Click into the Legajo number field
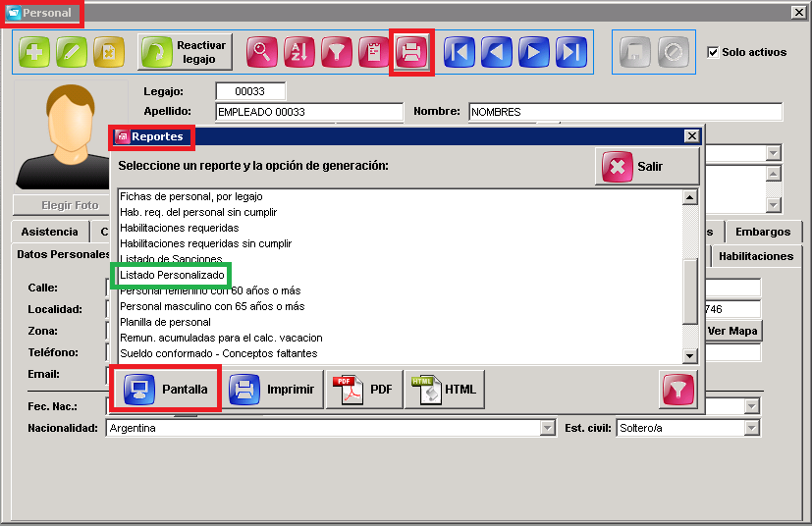 click(250, 91)
